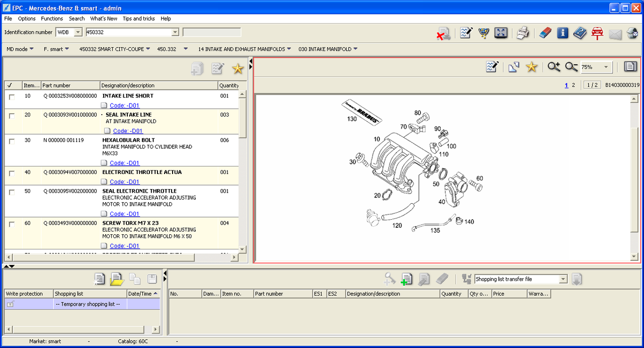Open Code: -D01 link for item 10
This screenshot has height=348, width=644.
tap(124, 106)
